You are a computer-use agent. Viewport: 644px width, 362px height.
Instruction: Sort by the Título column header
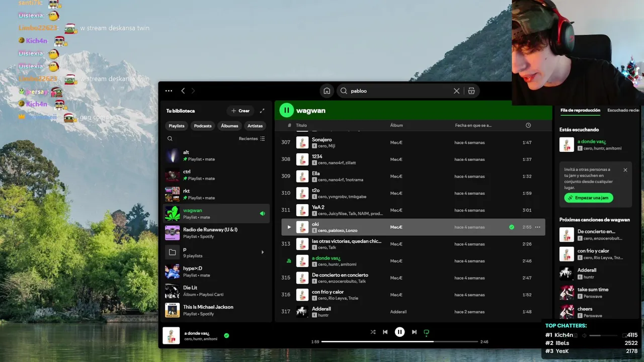[x=301, y=125]
